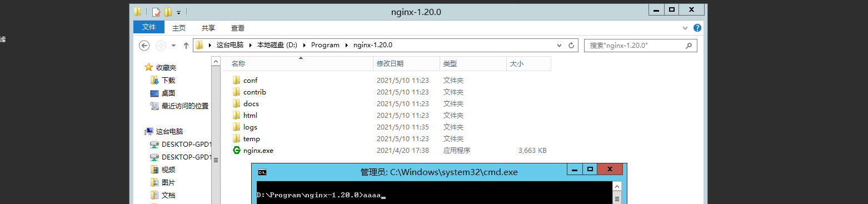Open 桌面 in the navigation pane
Screen dimensions: 868x204
coord(168,93)
